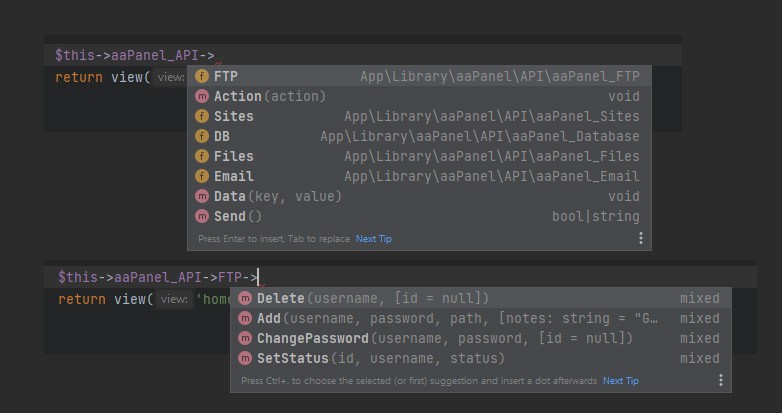
Task: Select the SetStatus method suggestion
Action: (x=481, y=358)
